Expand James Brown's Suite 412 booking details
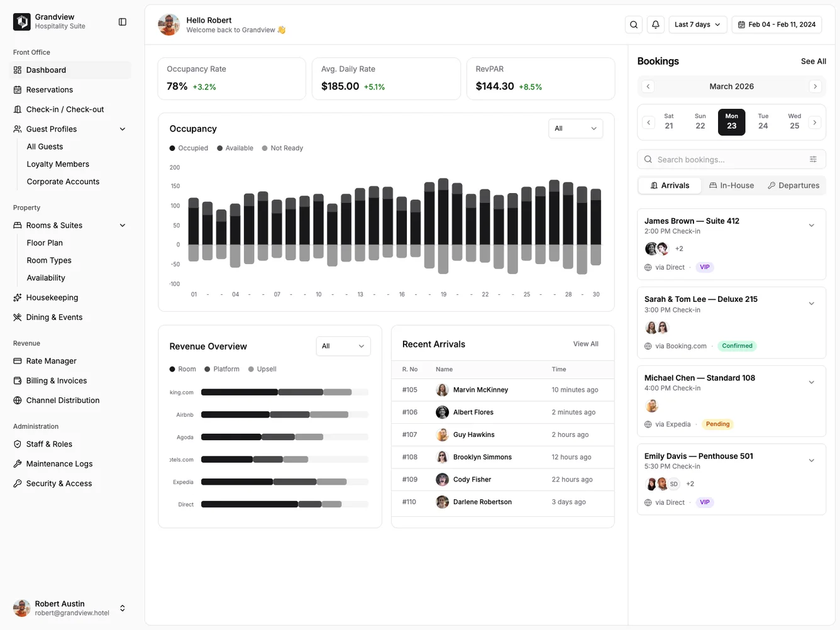The width and height of the screenshot is (840, 630). click(811, 224)
